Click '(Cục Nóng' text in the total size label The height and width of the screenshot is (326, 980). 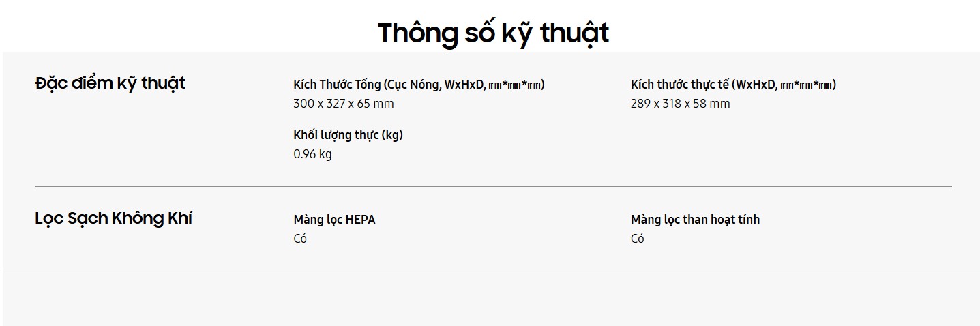(412, 85)
